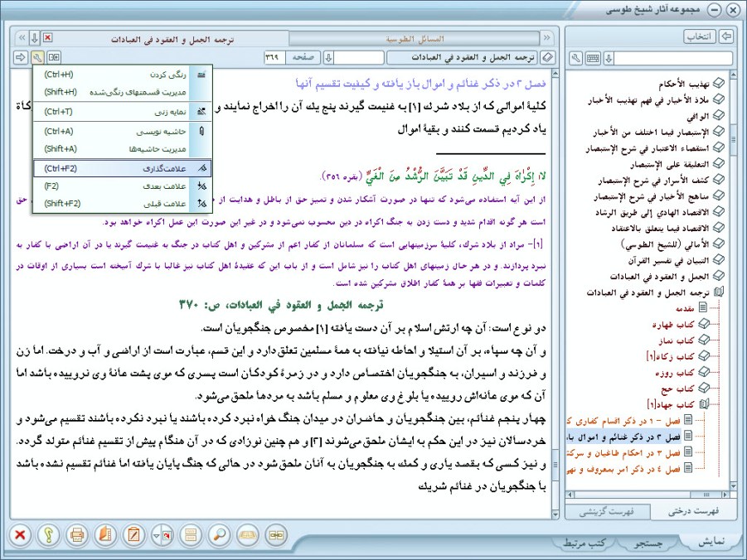Viewport: 747px width, 560px height.
Task: Select the فهرست درختی tab
Action: point(692,511)
